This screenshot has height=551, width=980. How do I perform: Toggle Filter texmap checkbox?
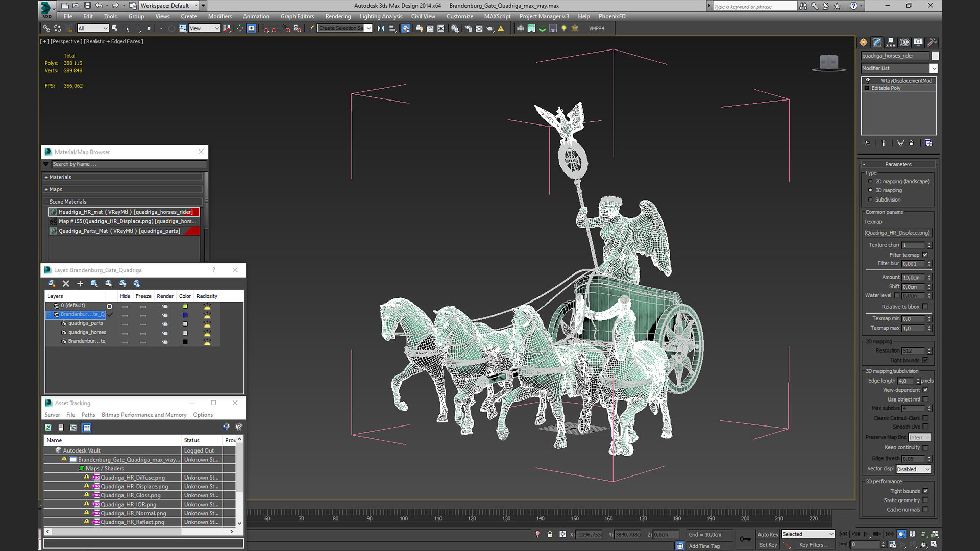[x=925, y=255]
